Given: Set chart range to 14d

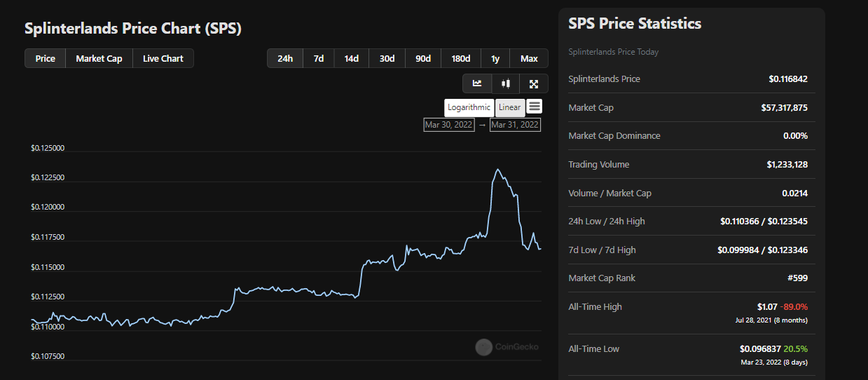Looking at the screenshot, I should [352, 58].
